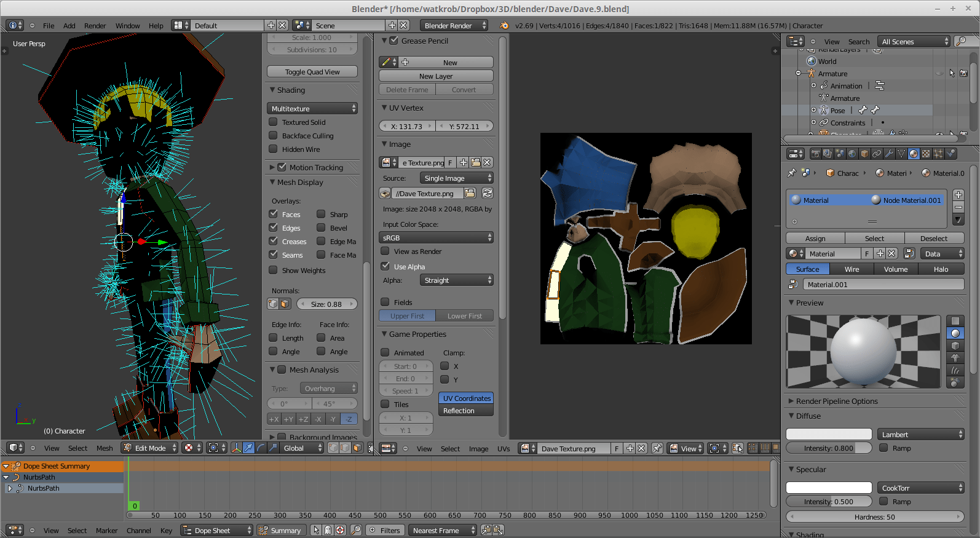The height and width of the screenshot is (538, 980).
Task: Open the Edit Mode dropdown
Action: pyautogui.click(x=149, y=448)
